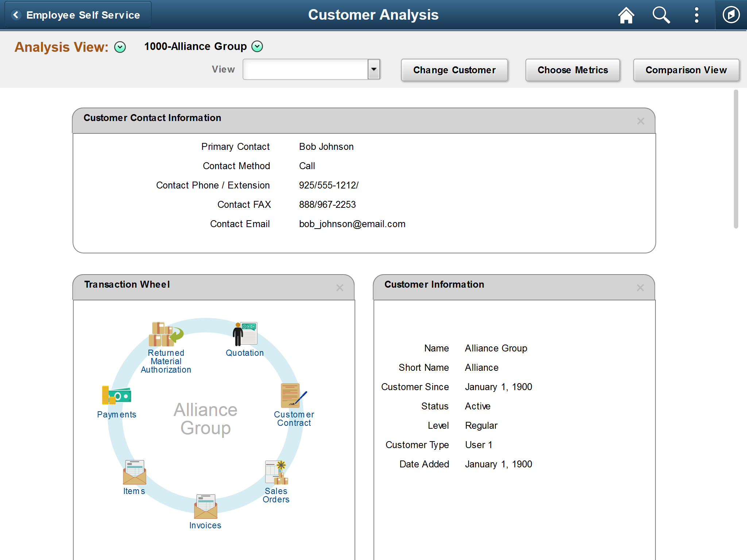
Task: Open the View combo box
Action: [311, 69]
